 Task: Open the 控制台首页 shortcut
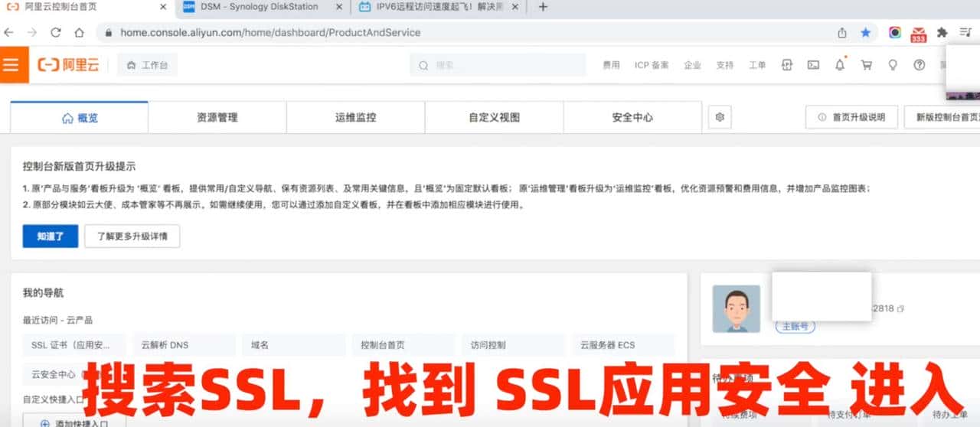[403, 345]
